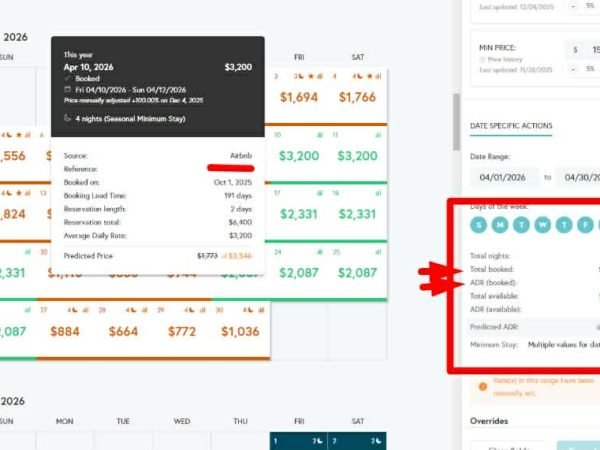Open the Date Specific Actions tab

[511, 125]
